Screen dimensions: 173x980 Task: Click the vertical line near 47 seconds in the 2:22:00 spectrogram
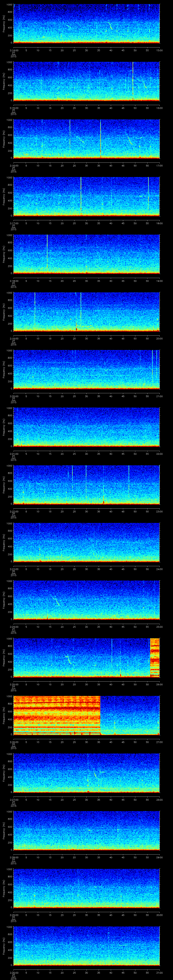(x=129, y=481)
